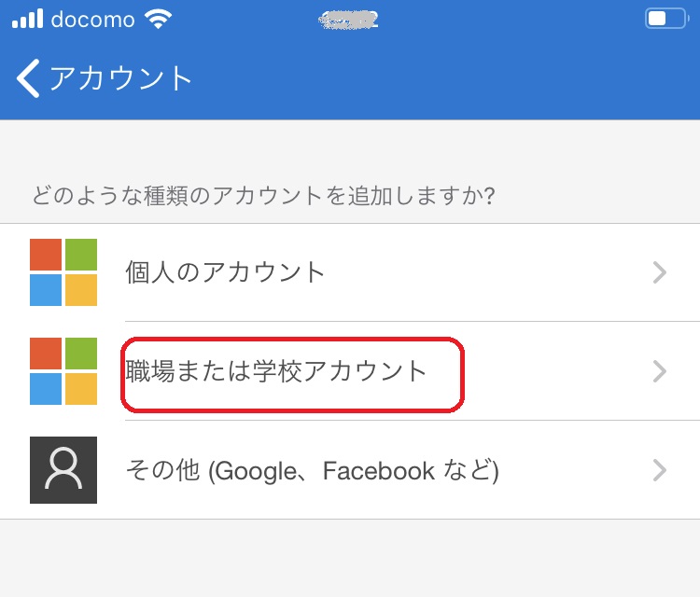Click the Microsoft logo beside 個人のアカウント

pos(63,272)
